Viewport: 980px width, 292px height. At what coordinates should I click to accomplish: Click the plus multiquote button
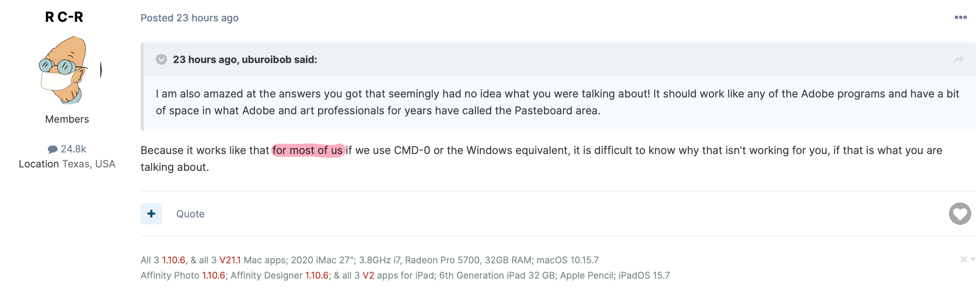pos(151,214)
